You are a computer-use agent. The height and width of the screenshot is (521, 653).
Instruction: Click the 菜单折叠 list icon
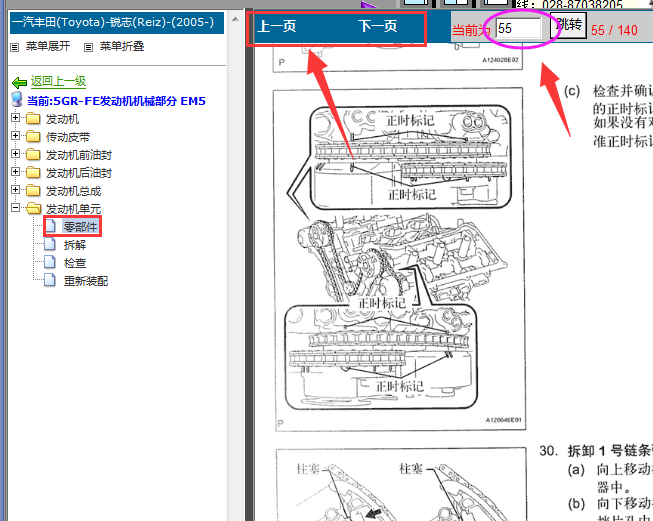[x=88, y=47]
